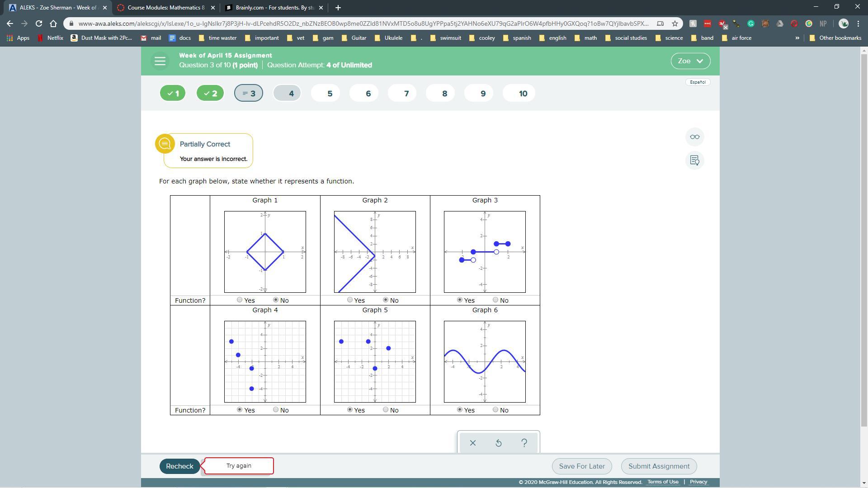The width and height of the screenshot is (868, 488).
Task: Expand the Zoe user dropdown
Action: (x=690, y=61)
